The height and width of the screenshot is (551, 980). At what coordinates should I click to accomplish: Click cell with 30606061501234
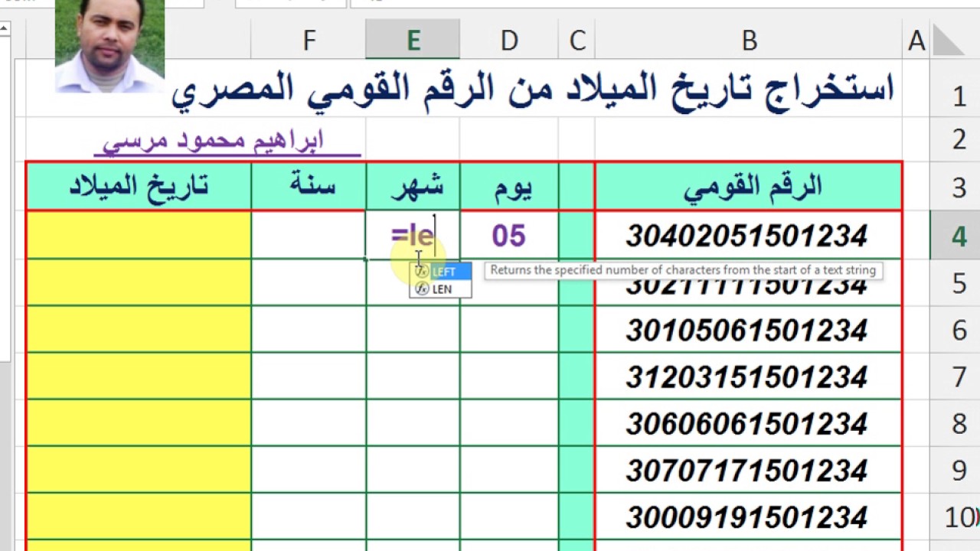(748, 423)
